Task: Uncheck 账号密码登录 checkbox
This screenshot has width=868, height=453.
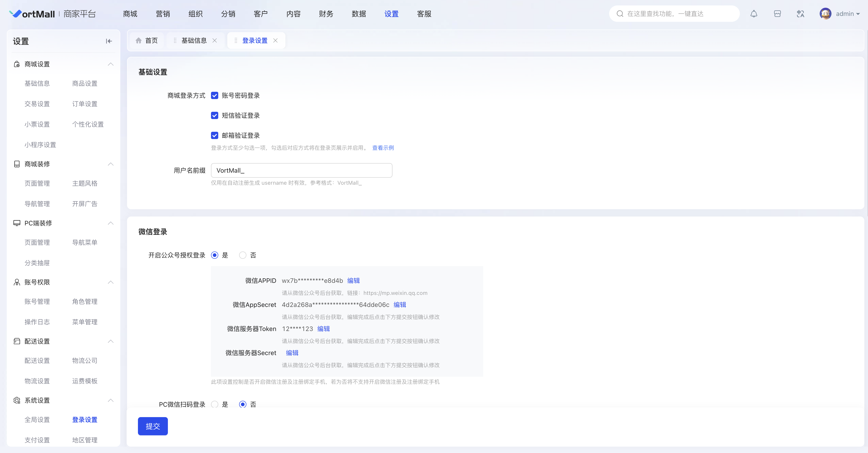Action: 215,95
